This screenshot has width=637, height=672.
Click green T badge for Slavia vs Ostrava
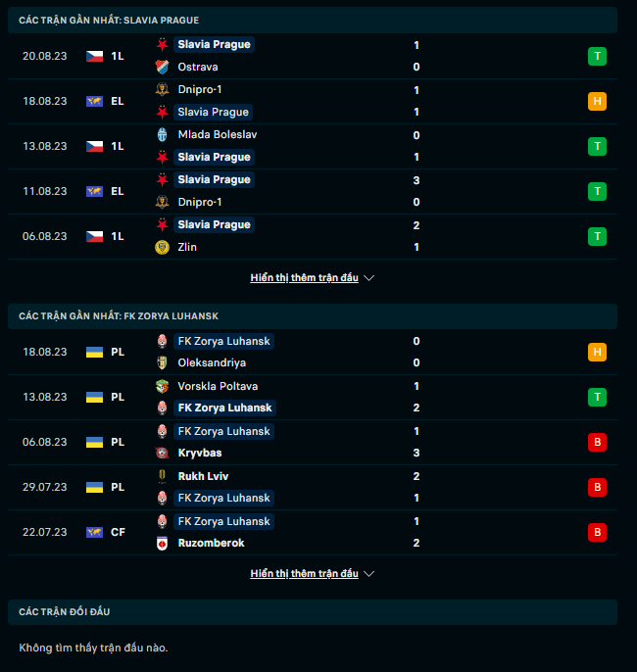click(x=596, y=56)
